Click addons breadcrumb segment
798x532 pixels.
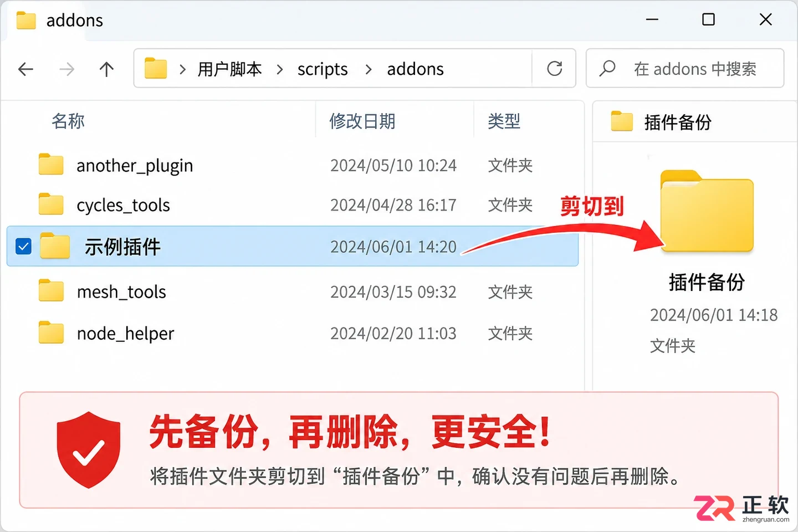[x=415, y=69]
